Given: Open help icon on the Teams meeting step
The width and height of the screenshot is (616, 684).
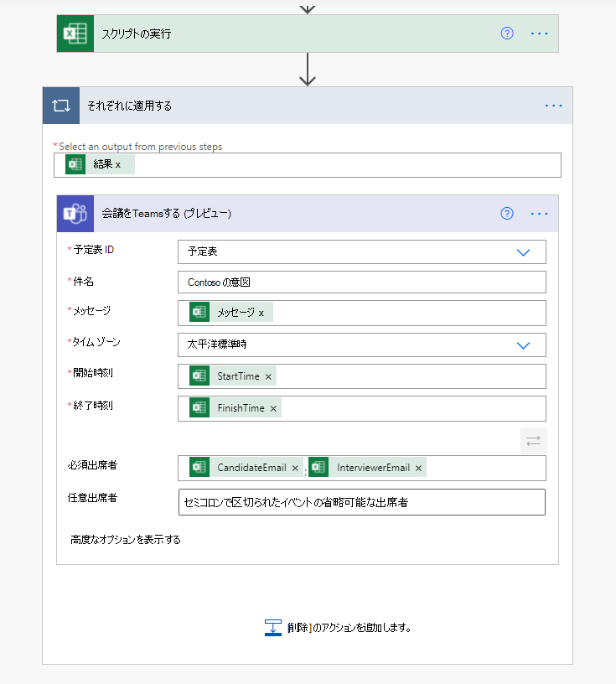Looking at the screenshot, I should tap(506, 213).
